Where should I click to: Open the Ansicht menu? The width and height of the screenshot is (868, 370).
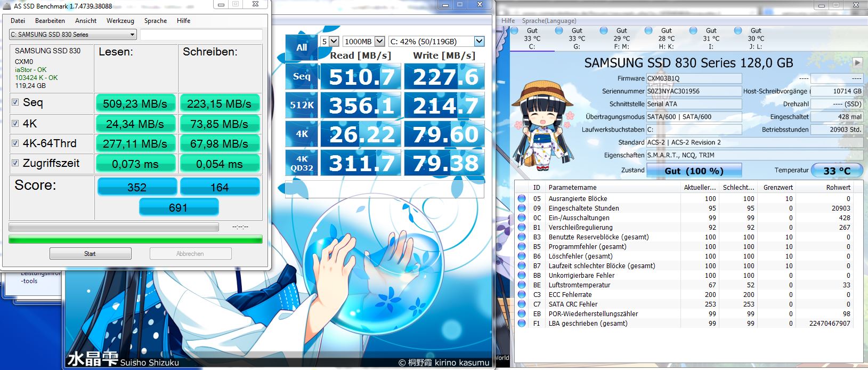tap(86, 21)
